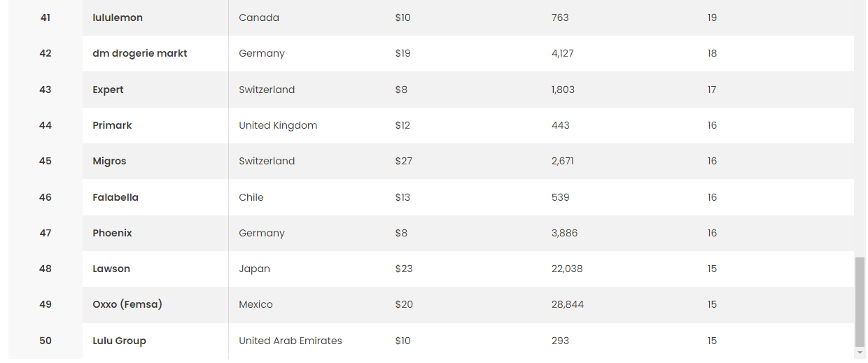Select the rank number 50 cell
The width and height of the screenshot is (868, 363).
click(x=45, y=341)
